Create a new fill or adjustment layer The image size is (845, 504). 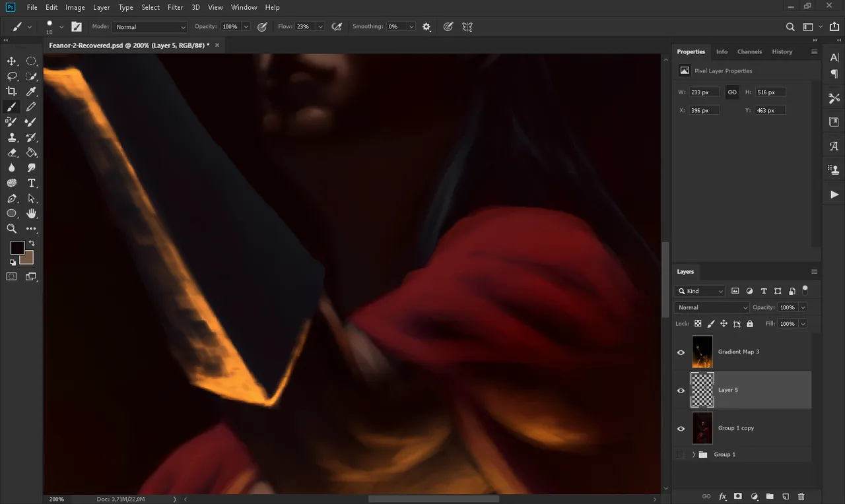point(754,496)
